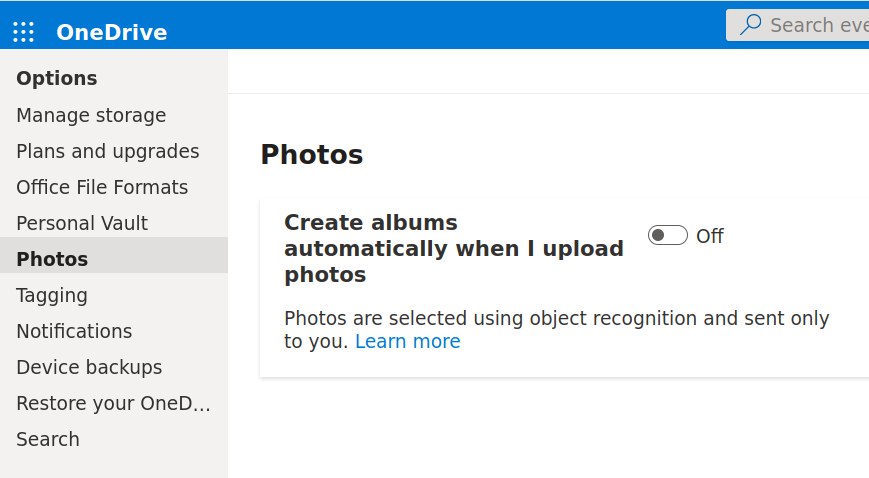Click the Off label beside the switch

click(x=710, y=236)
